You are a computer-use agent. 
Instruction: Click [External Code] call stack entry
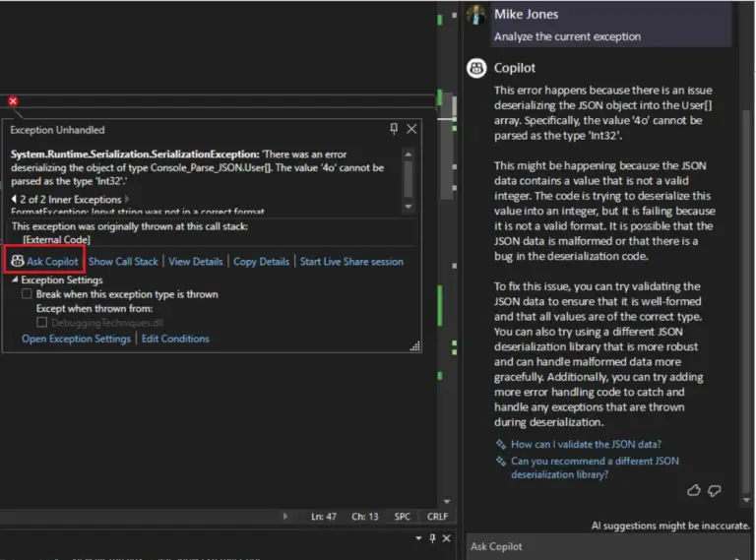pyautogui.click(x=56, y=239)
